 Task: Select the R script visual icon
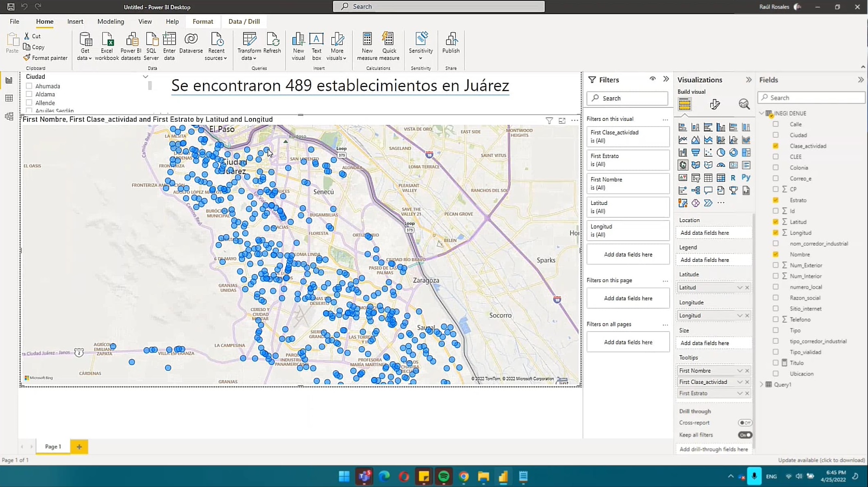(733, 177)
